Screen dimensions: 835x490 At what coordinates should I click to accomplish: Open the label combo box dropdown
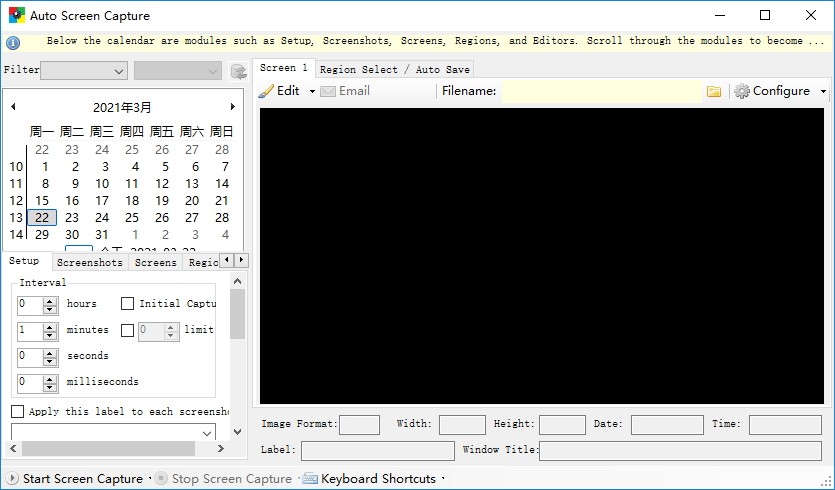click(207, 433)
